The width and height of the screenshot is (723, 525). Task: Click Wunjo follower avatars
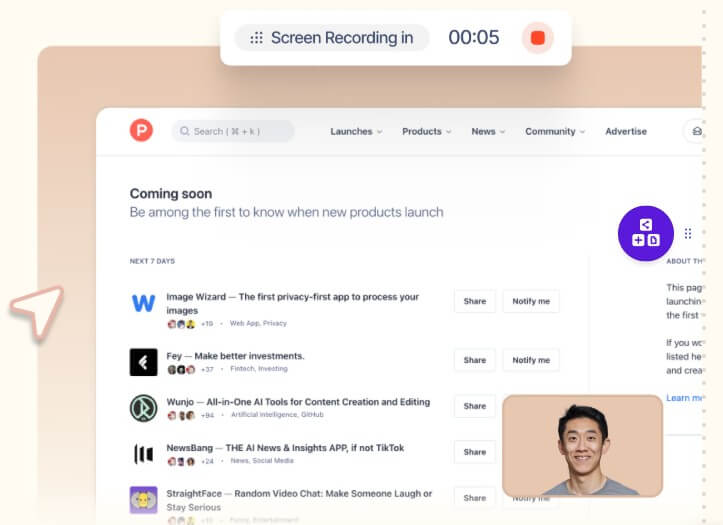(x=181, y=415)
